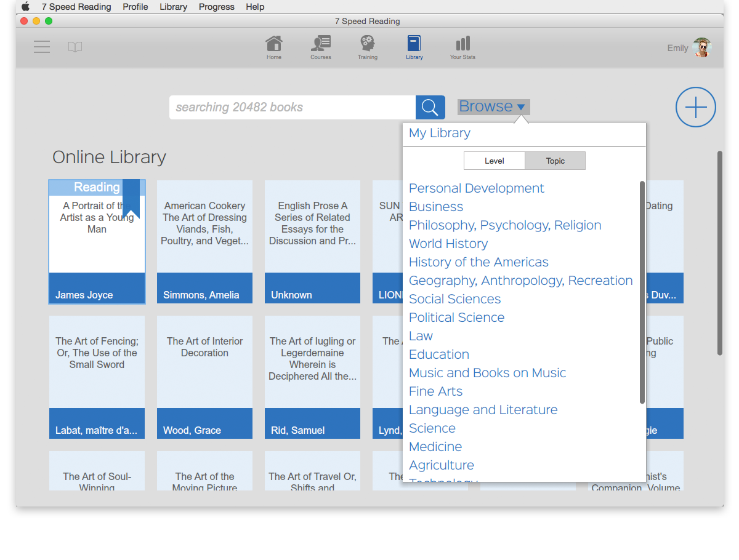Open the Progress menu
This screenshot has width=739, height=560.
tap(217, 7)
